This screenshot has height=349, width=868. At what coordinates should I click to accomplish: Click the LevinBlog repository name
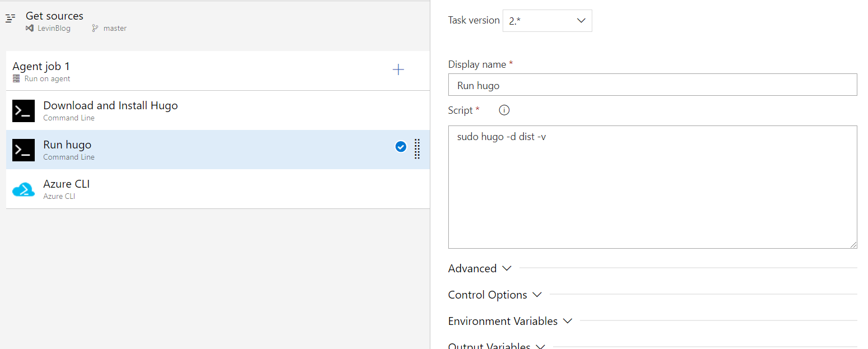click(x=54, y=28)
